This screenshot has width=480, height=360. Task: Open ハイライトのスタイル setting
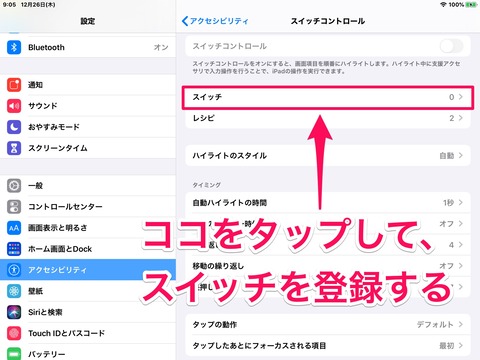coord(328,155)
